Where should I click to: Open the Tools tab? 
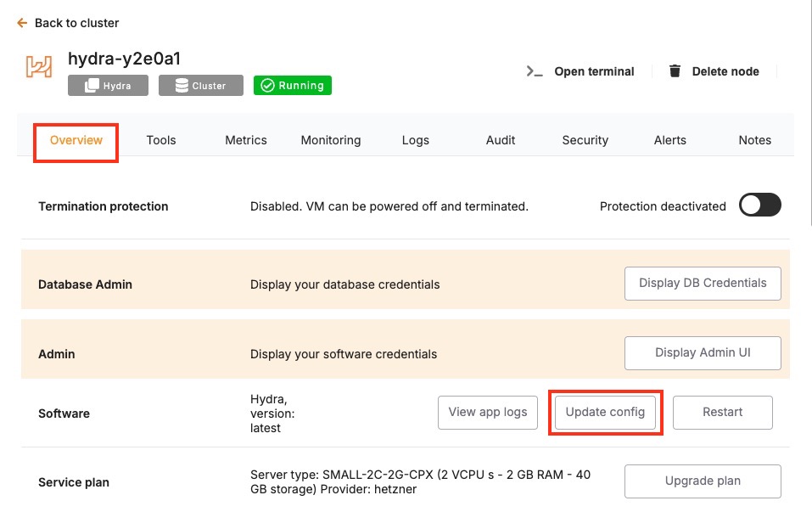click(x=161, y=140)
